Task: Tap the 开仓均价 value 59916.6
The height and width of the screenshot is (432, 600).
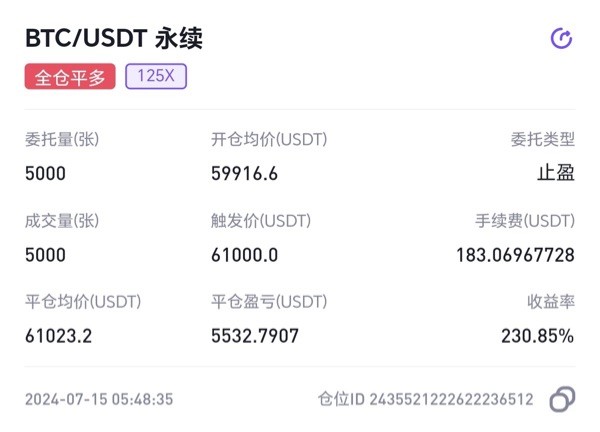Action: pyautogui.click(x=245, y=174)
